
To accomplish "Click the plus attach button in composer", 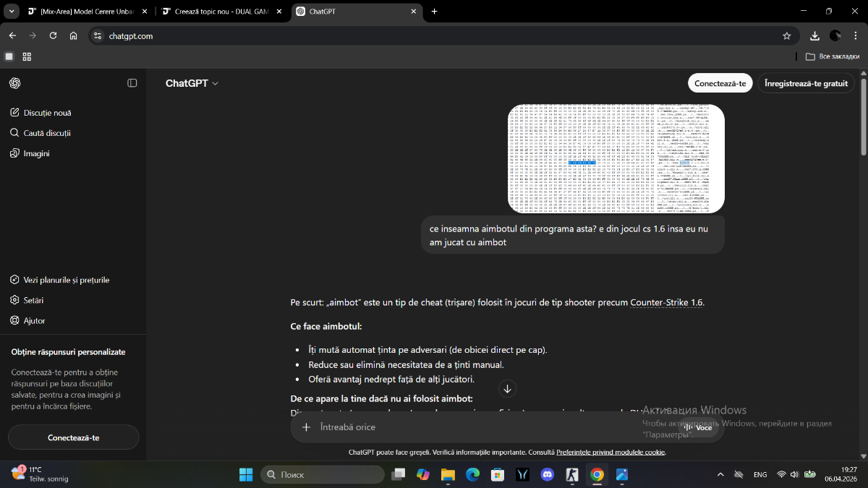I will point(306,427).
